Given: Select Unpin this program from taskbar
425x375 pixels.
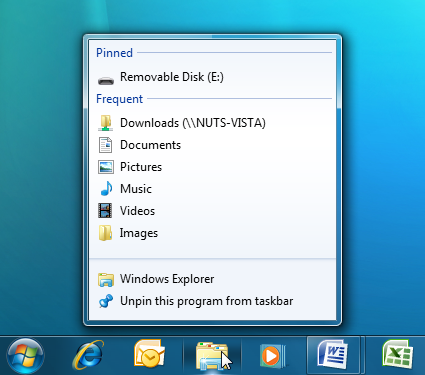Looking at the screenshot, I should [213, 301].
